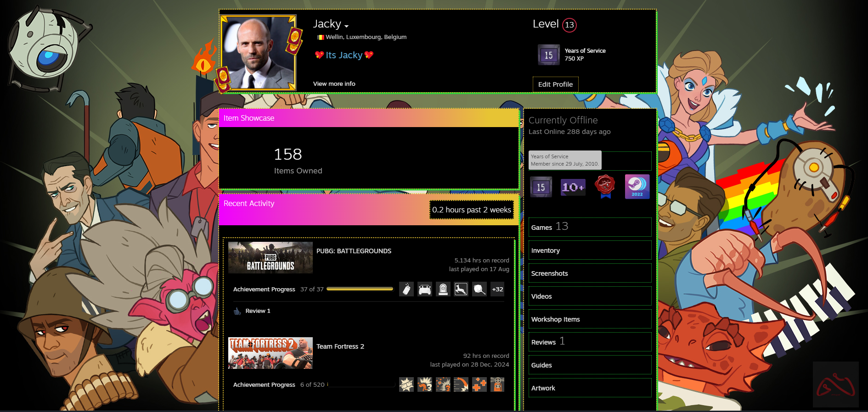Click first Team Fortress 2 achievement icon
This screenshot has width=868, height=412.
point(406,385)
